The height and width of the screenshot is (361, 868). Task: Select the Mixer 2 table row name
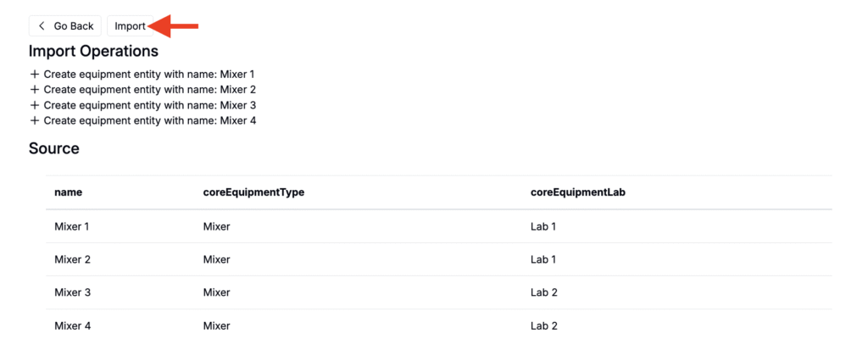coord(72,259)
